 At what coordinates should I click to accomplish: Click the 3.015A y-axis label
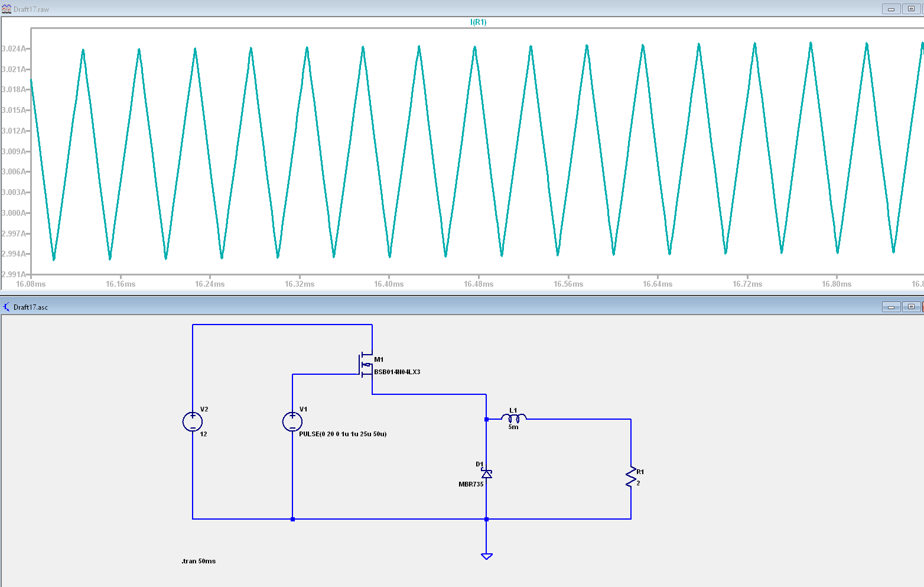pos(14,110)
